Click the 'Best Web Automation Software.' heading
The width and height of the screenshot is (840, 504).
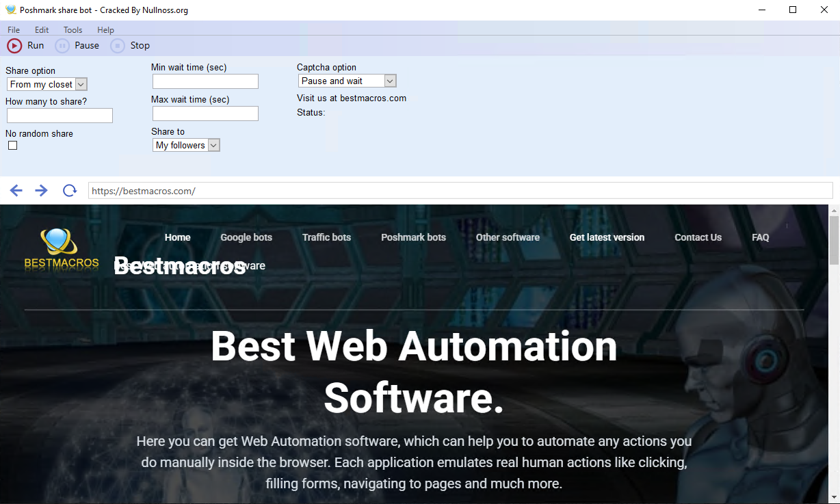(x=414, y=372)
